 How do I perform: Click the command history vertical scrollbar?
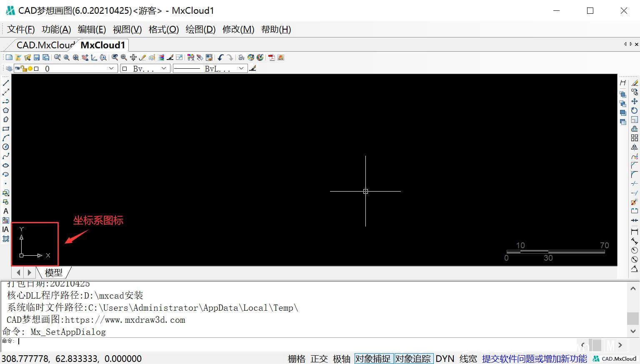633,309
